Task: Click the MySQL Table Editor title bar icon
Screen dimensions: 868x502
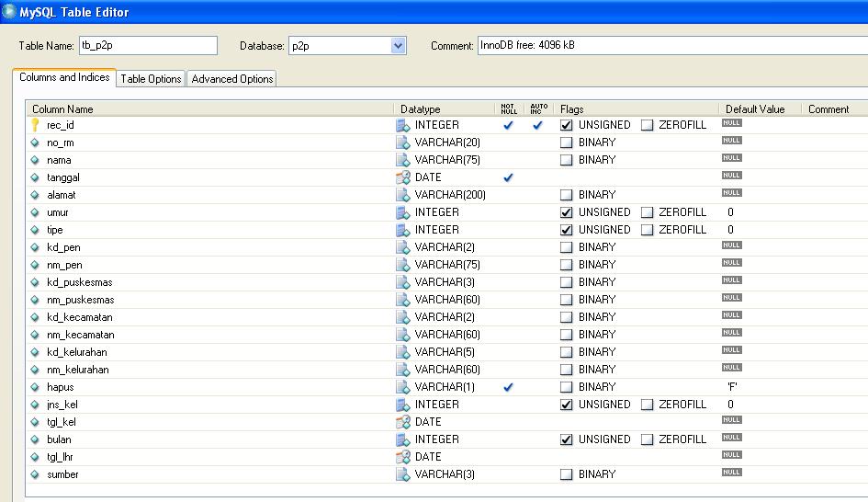Action: [9, 10]
